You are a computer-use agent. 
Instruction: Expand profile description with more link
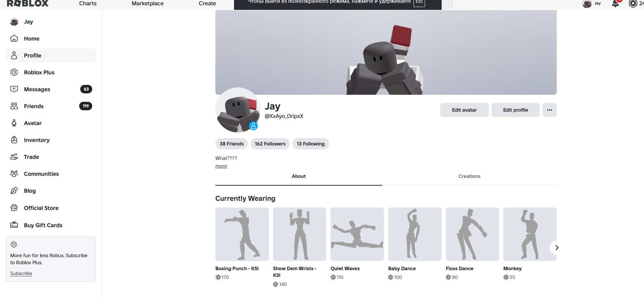[221, 166]
